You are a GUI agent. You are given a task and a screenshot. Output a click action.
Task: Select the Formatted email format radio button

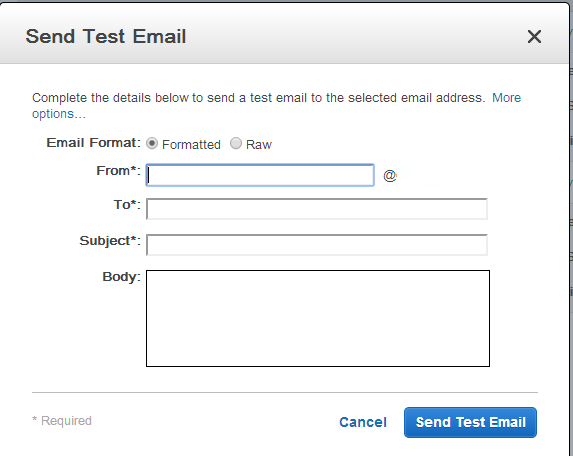(152, 143)
